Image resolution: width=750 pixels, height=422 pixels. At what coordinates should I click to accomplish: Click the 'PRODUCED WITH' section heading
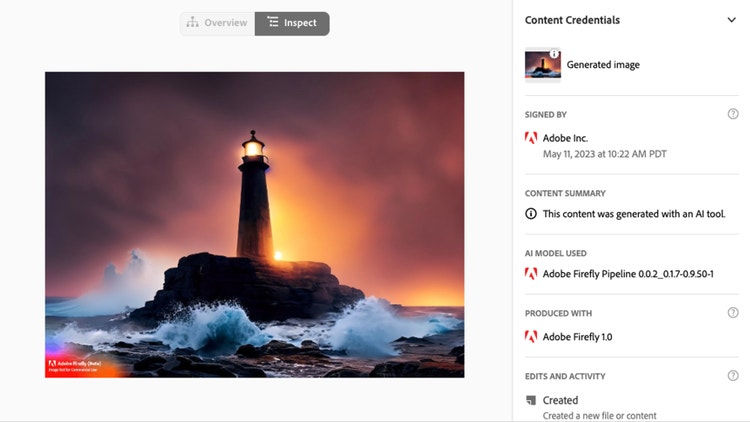[x=558, y=313]
